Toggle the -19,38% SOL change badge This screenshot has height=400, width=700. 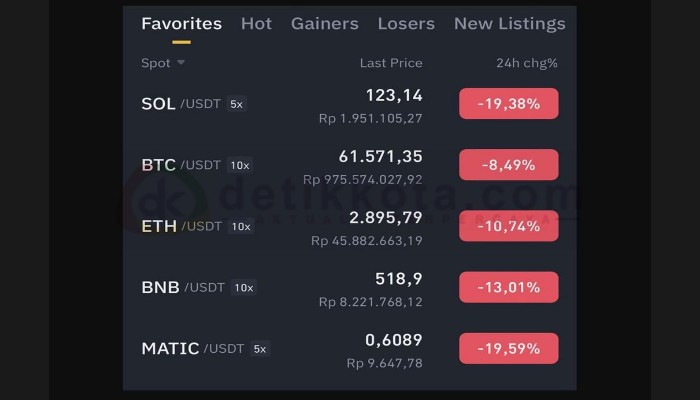coord(508,104)
